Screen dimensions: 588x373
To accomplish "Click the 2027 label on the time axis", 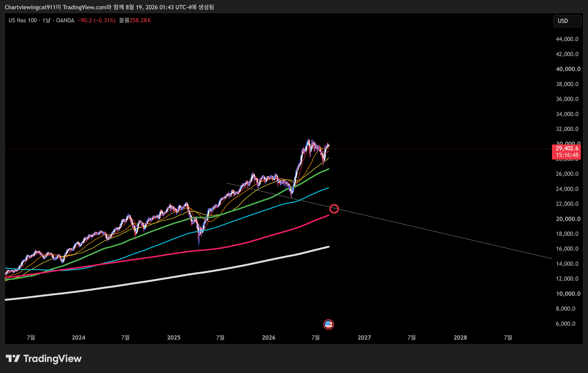I will pyautogui.click(x=364, y=338).
